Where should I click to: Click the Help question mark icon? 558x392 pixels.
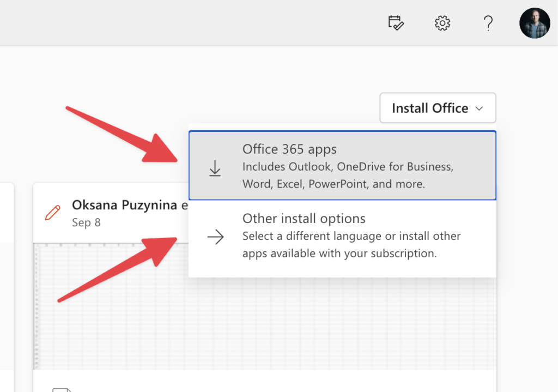click(488, 23)
